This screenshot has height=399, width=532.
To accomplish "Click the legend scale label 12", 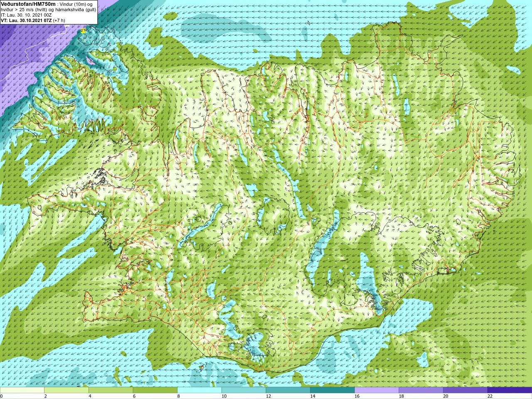I will point(268,396).
